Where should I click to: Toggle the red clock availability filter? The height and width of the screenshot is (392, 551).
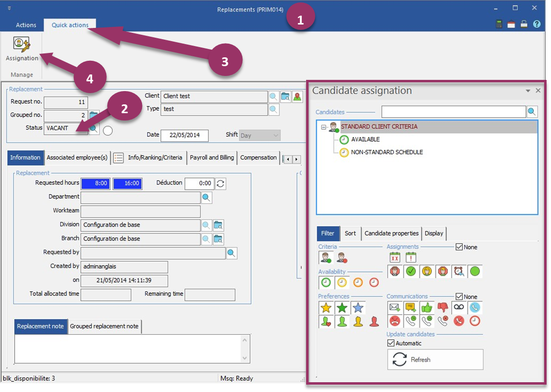point(374,282)
